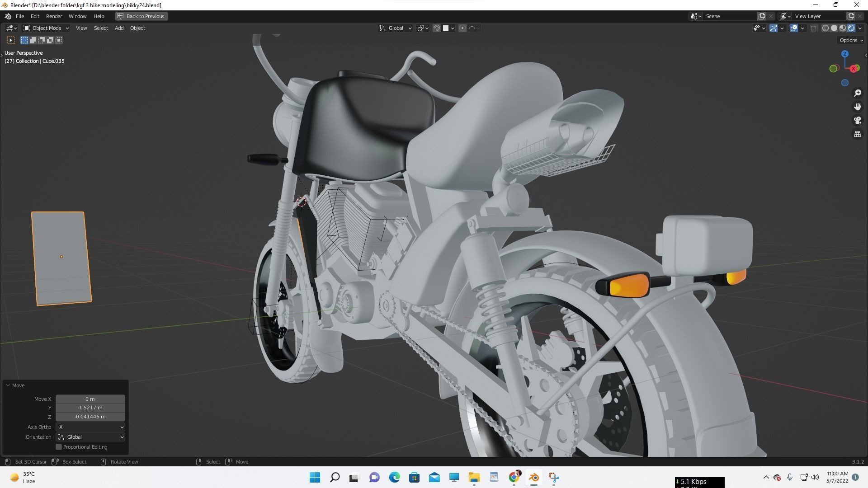Activate the Move View hand tool
This screenshot has width=868, height=488.
click(858, 107)
